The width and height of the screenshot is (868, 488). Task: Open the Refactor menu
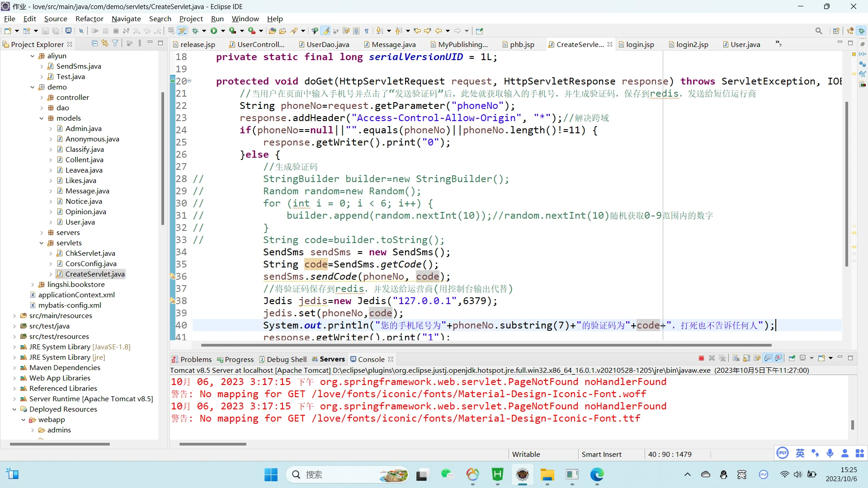click(89, 19)
